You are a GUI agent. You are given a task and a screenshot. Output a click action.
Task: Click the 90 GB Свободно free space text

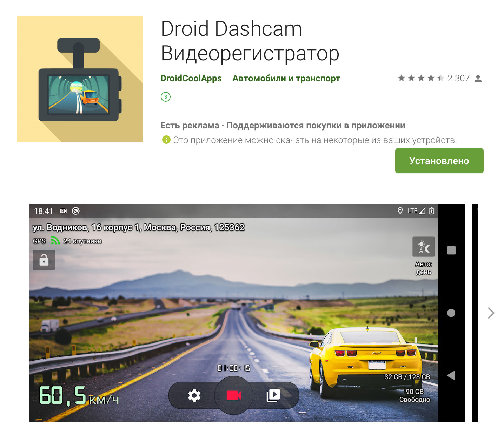click(415, 395)
